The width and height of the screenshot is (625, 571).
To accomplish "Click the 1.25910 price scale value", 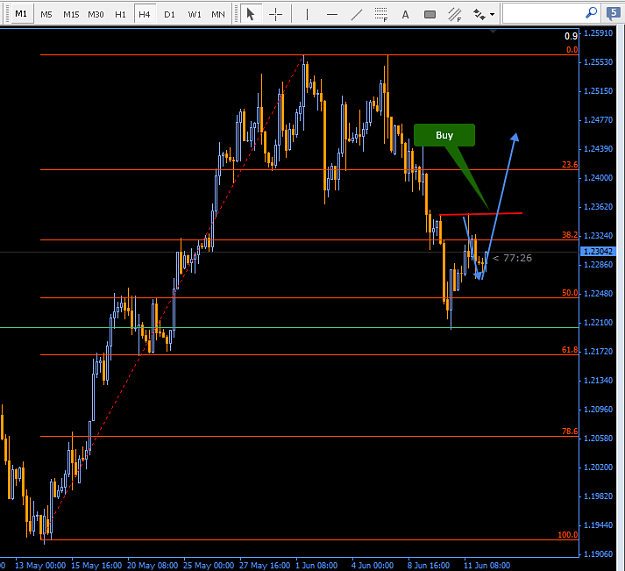I will 598,33.
